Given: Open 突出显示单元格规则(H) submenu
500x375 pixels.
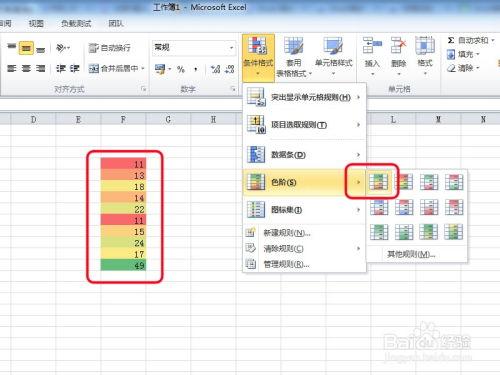Looking at the screenshot, I should 304,97.
